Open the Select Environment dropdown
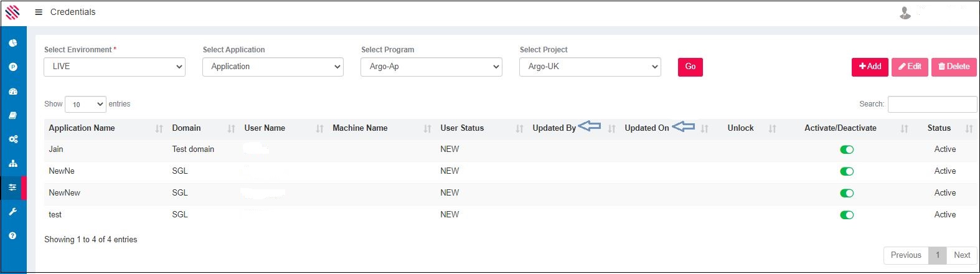Image resolution: width=980 pixels, height=274 pixels. [x=115, y=67]
